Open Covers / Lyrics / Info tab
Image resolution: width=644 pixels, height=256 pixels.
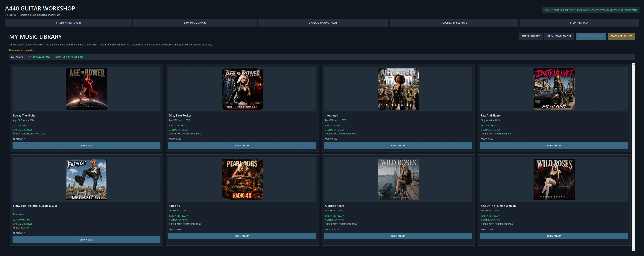(454, 23)
